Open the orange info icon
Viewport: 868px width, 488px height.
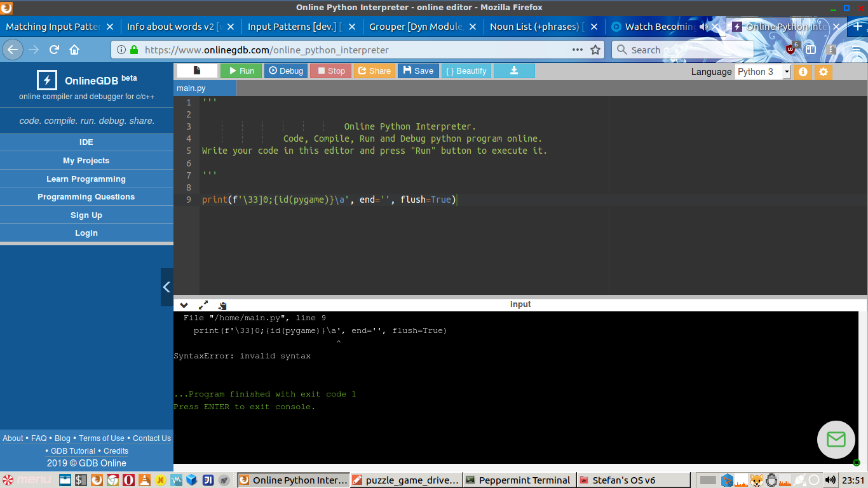point(803,72)
